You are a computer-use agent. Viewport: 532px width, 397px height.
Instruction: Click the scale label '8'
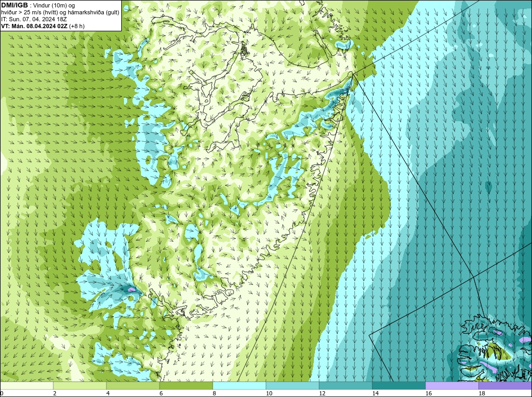click(x=215, y=393)
